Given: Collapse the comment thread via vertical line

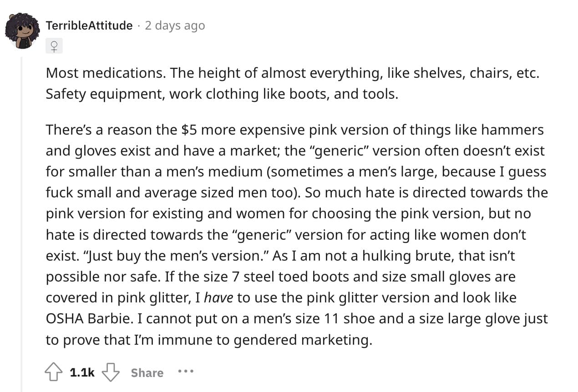Looking at the screenshot, I should coord(21,218).
